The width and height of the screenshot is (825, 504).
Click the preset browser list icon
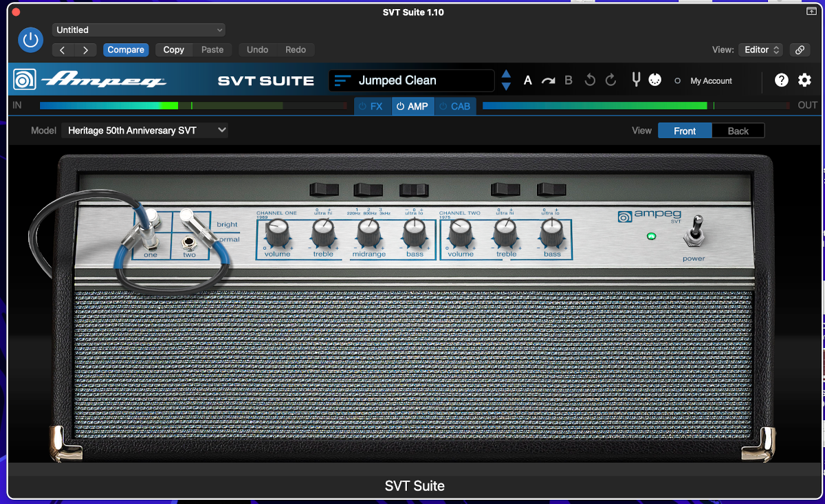tap(342, 80)
